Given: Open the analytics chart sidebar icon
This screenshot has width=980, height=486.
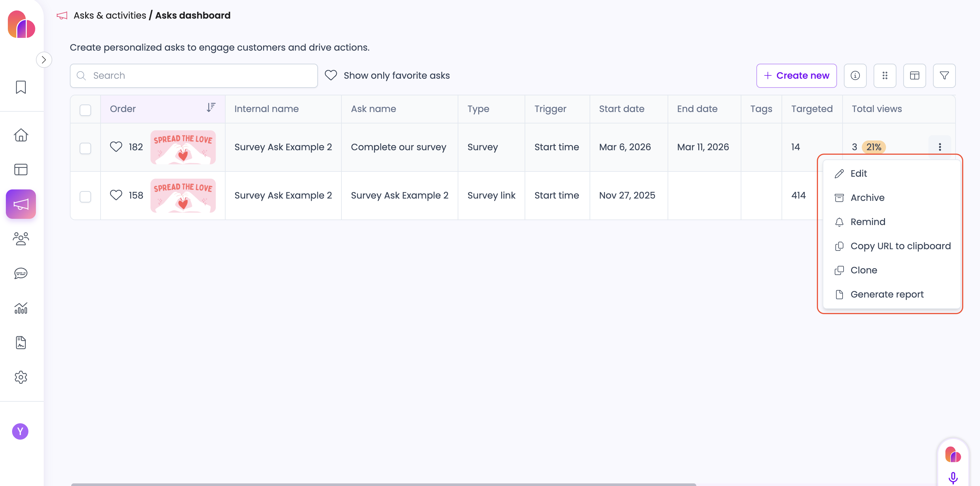Looking at the screenshot, I should 21,308.
